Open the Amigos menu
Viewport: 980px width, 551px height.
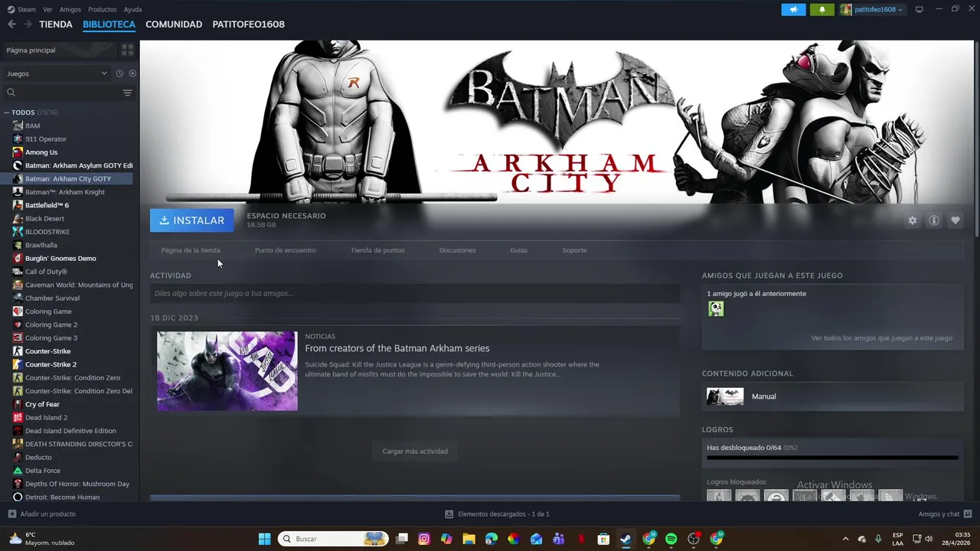pos(70,9)
